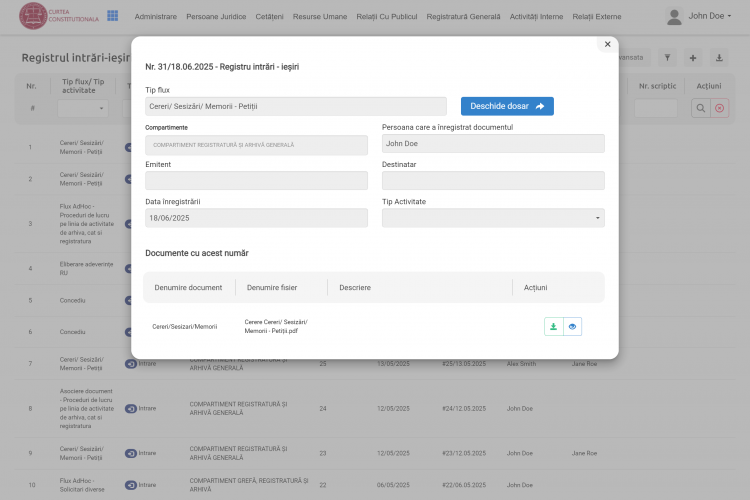This screenshot has width=750, height=500.
Task: Open the Cetățeni menu
Action: click(x=269, y=17)
